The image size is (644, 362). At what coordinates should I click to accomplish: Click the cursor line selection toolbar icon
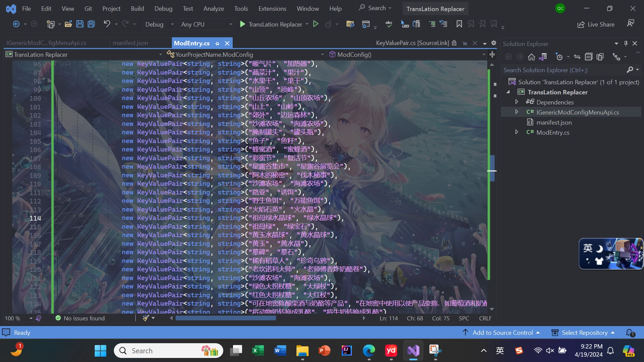click(x=405, y=24)
